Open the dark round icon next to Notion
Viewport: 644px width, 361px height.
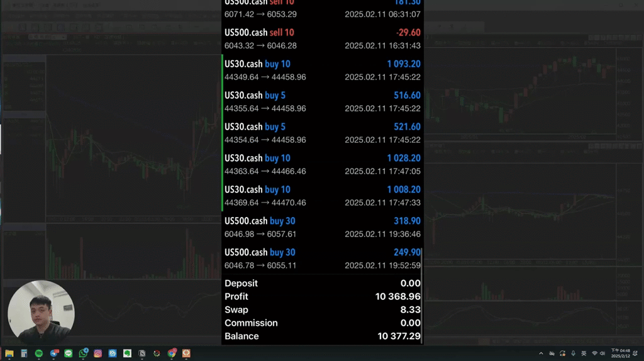coord(157,353)
